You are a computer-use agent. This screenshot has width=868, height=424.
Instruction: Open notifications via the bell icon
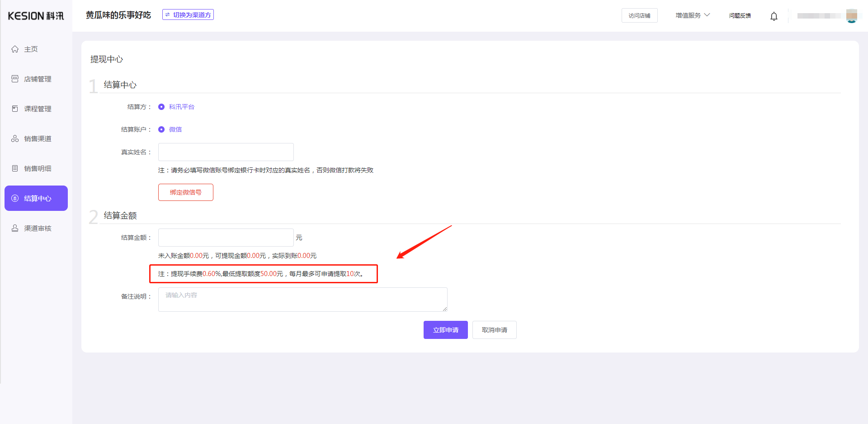click(774, 16)
